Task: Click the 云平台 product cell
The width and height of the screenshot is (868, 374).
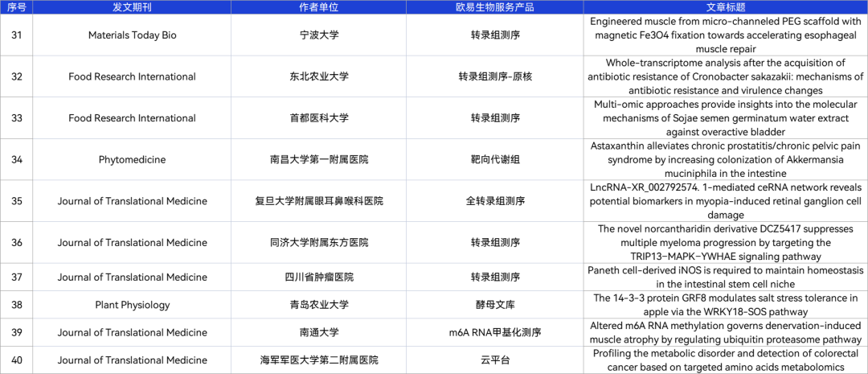Action: pos(495,360)
